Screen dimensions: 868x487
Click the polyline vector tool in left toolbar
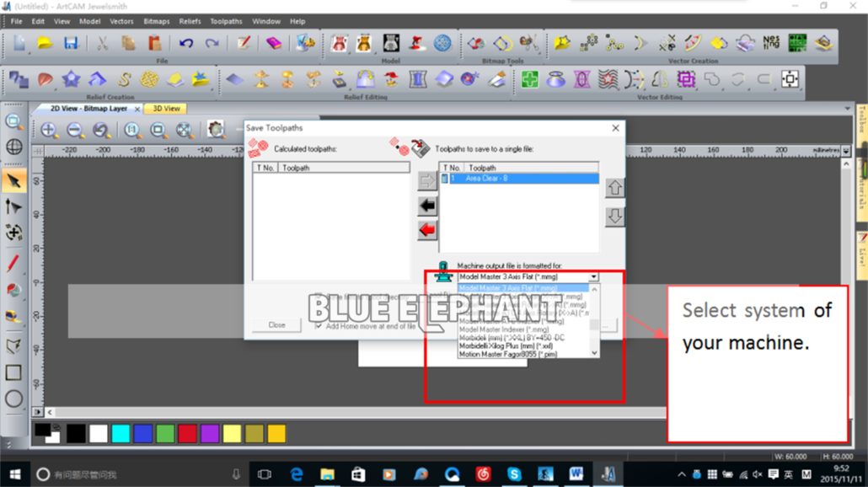pos(13,346)
